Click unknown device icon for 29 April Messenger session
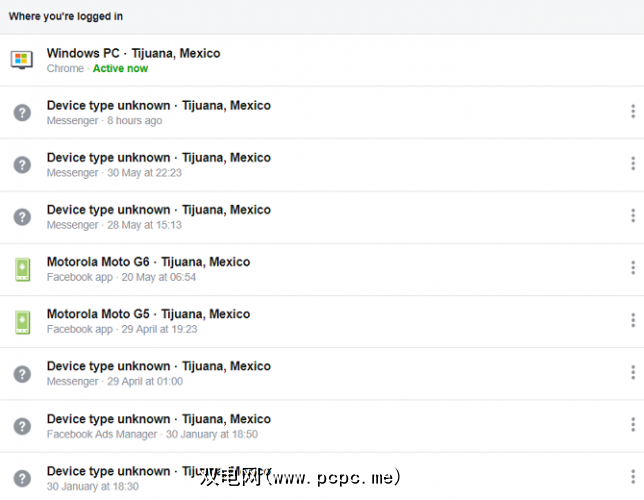This screenshot has height=500, width=644. (x=21, y=373)
